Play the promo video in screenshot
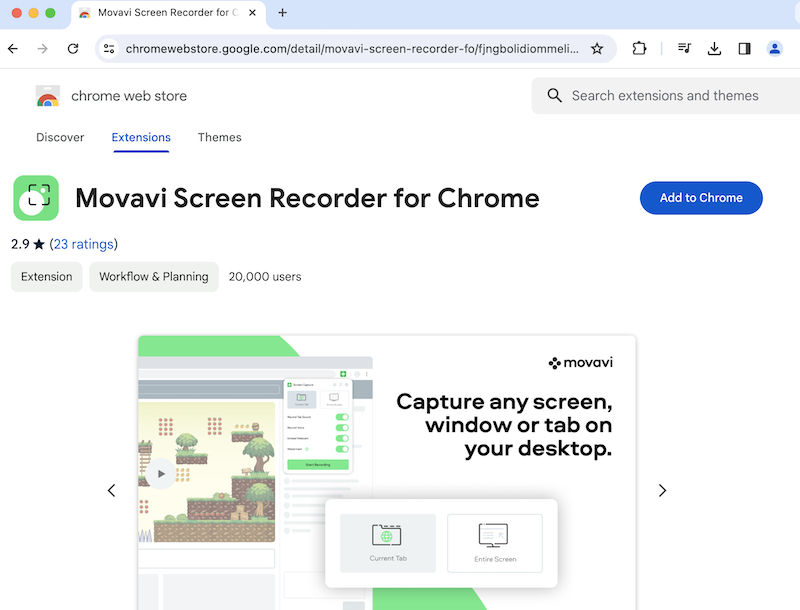This screenshot has height=610, width=800. [161, 474]
